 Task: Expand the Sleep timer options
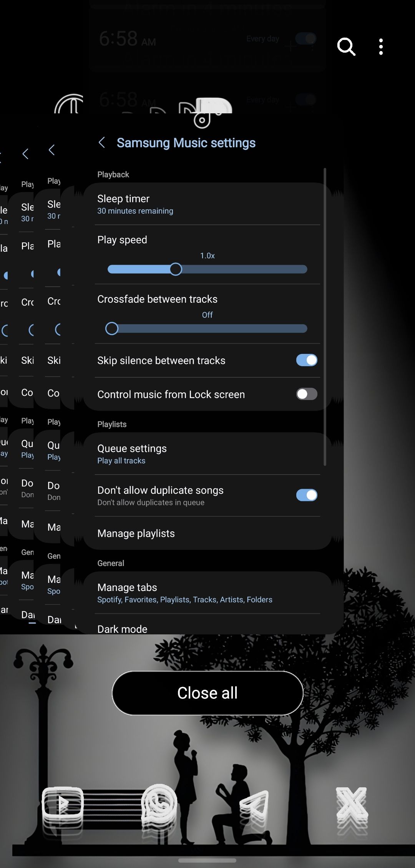click(207, 204)
